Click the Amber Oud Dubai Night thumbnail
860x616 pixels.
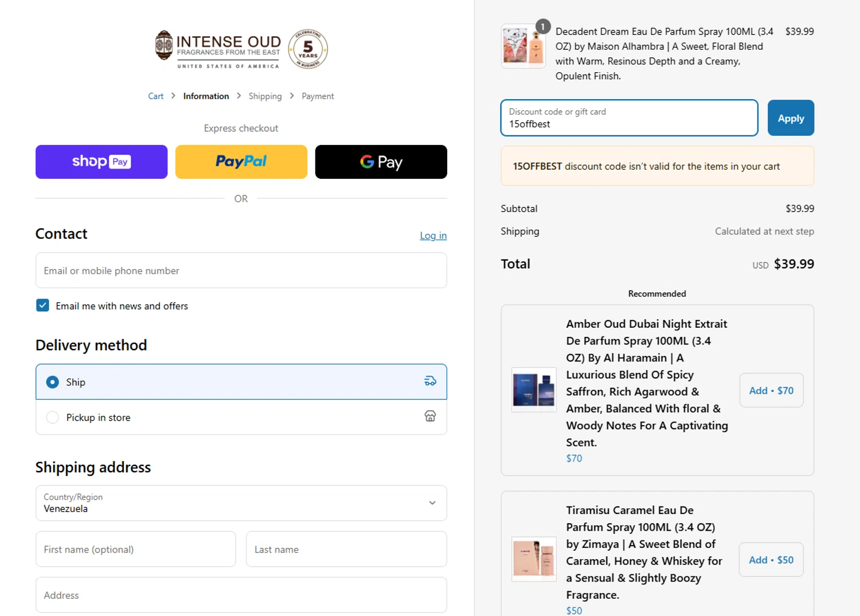tap(534, 390)
